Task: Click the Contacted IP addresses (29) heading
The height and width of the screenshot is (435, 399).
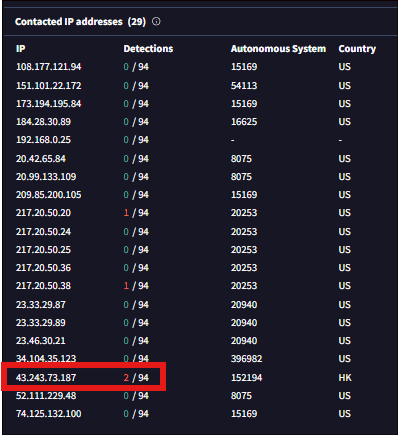Action: (80, 22)
